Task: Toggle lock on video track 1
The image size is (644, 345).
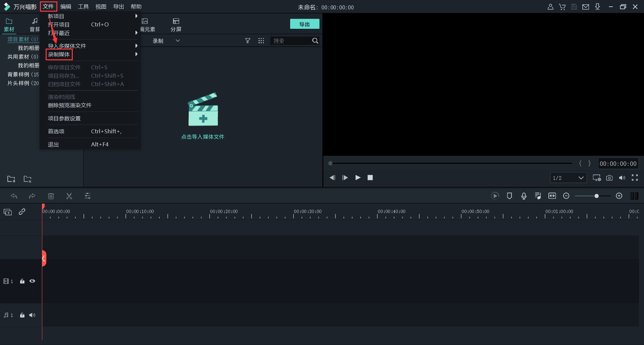Action: (x=22, y=281)
